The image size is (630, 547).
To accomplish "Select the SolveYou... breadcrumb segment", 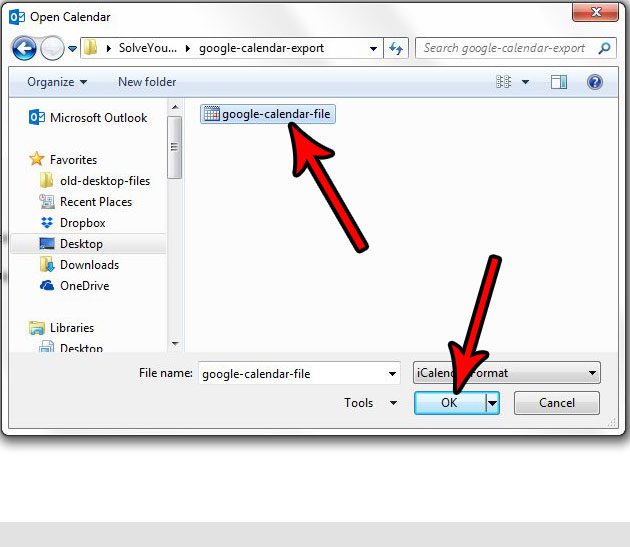I will (x=147, y=48).
